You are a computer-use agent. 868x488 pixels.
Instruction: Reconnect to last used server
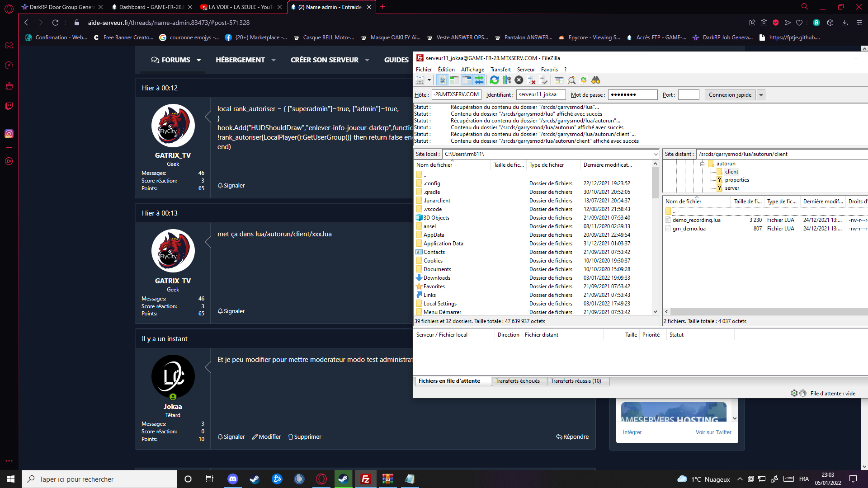point(544,80)
